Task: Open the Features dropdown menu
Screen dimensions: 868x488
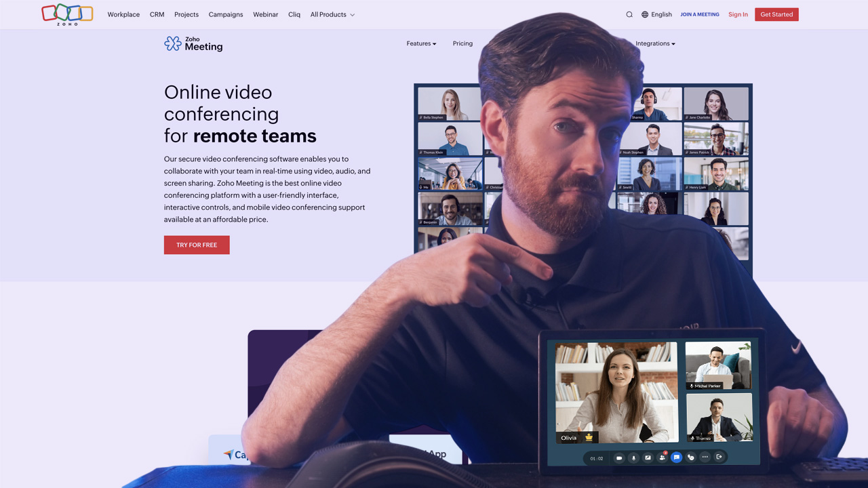Action: click(421, 43)
